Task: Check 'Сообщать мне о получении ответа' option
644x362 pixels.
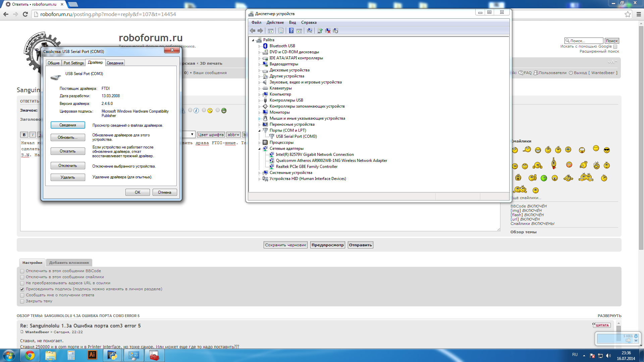Action: point(22,295)
